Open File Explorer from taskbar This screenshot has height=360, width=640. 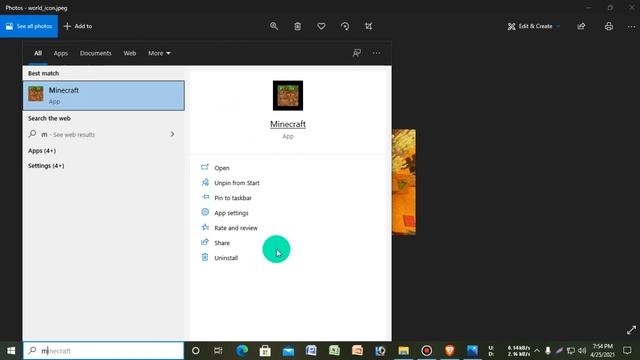pyautogui.click(x=403, y=351)
